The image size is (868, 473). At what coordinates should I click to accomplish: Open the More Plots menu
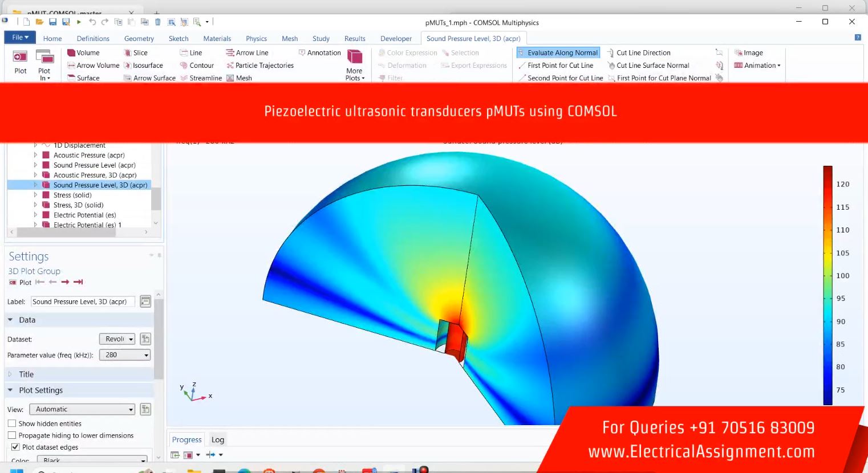(355, 66)
